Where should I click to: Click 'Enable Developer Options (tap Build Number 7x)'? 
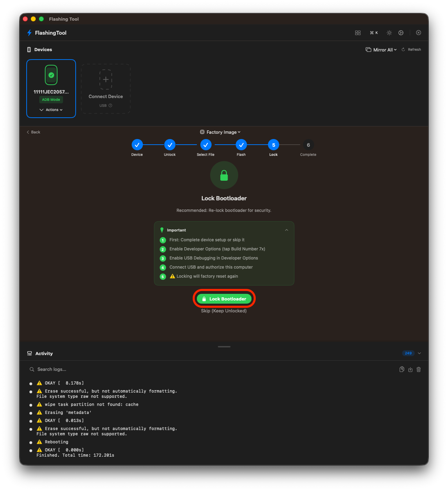[217, 249]
